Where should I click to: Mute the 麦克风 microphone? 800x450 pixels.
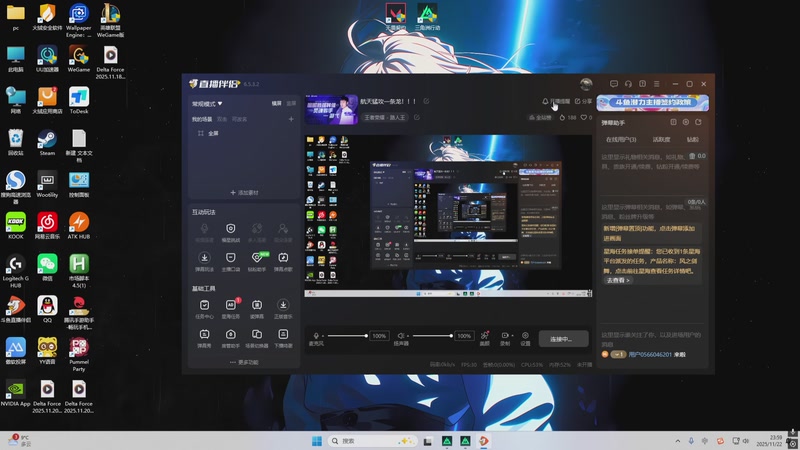click(x=316, y=336)
